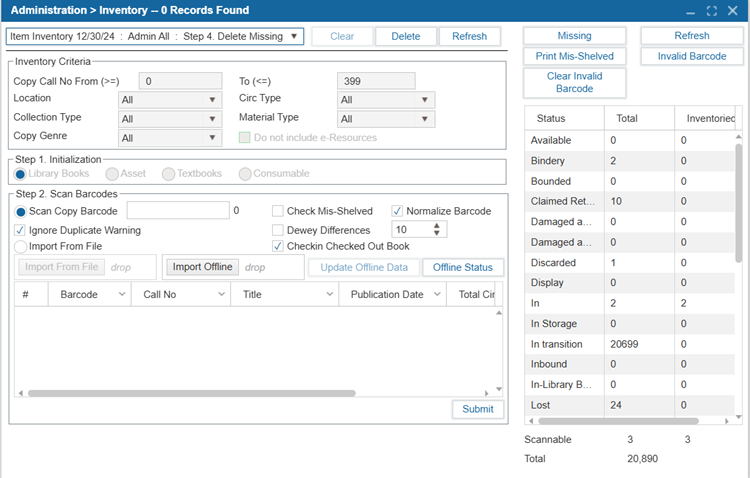This screenshot has width=750, height=478.
Task: Open the Material Type dropdown
Action: [386, 119]
